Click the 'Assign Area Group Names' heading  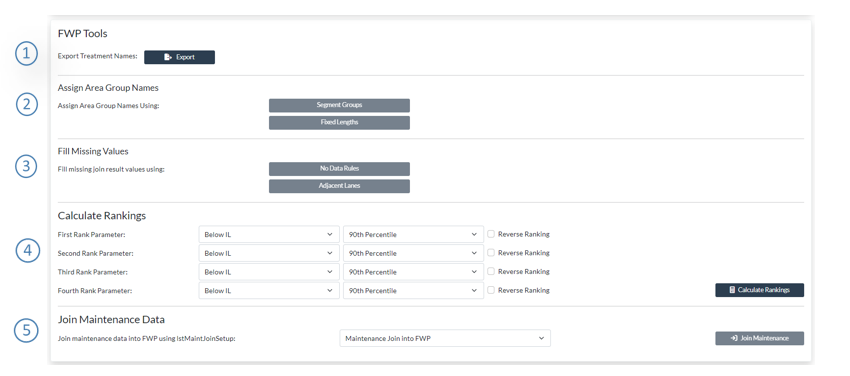tap(108, 87)
